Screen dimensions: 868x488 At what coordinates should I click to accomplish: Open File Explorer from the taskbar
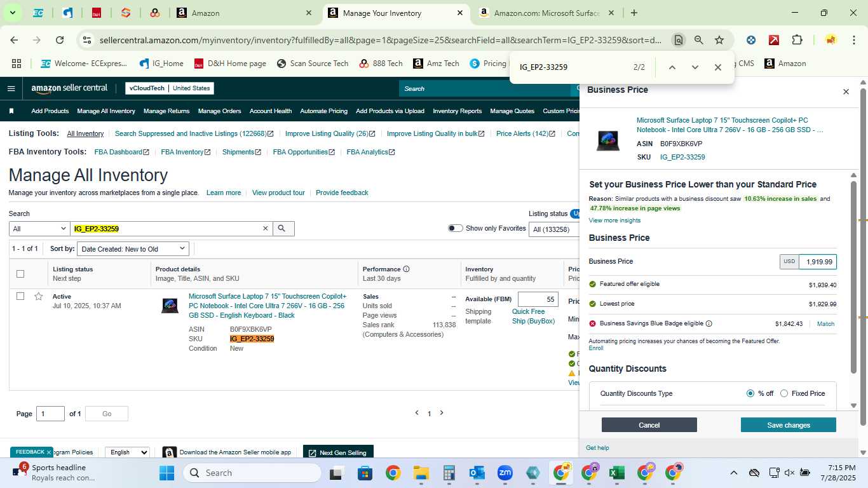pos(421,473)
